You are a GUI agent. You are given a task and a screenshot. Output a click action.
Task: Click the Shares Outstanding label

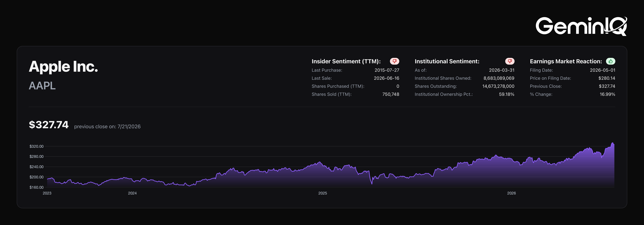click(x=436, y=86)
